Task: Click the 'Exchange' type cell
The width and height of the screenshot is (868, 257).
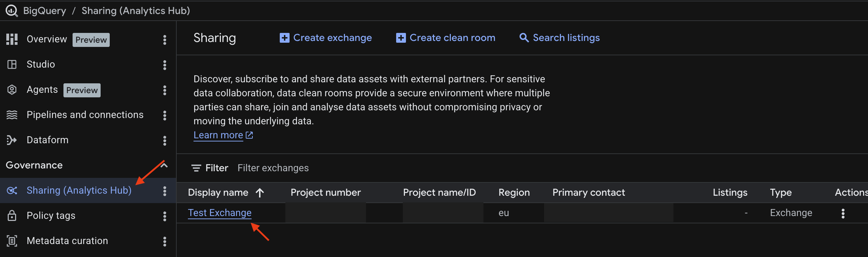Action: point(791,213)
